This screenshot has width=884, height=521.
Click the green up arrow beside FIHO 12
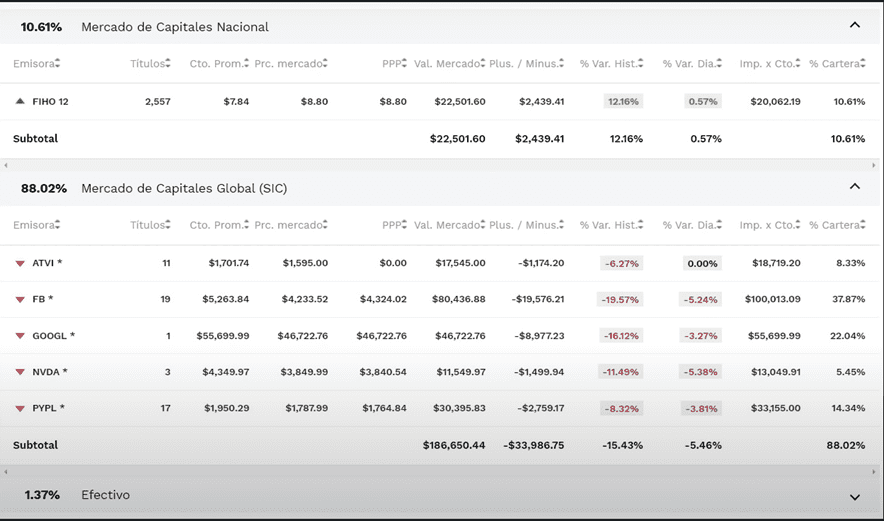[x=19, y=102]
